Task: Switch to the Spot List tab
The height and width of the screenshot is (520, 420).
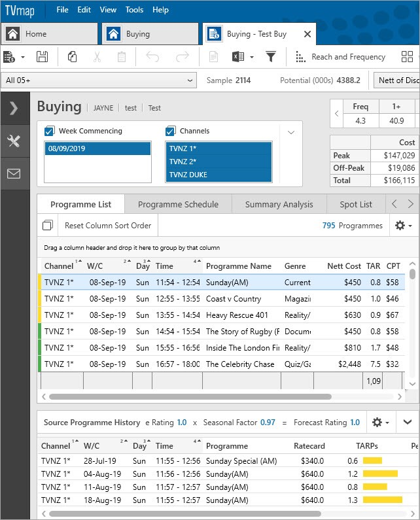Action: pyautogui.click(x=356, y=204)
